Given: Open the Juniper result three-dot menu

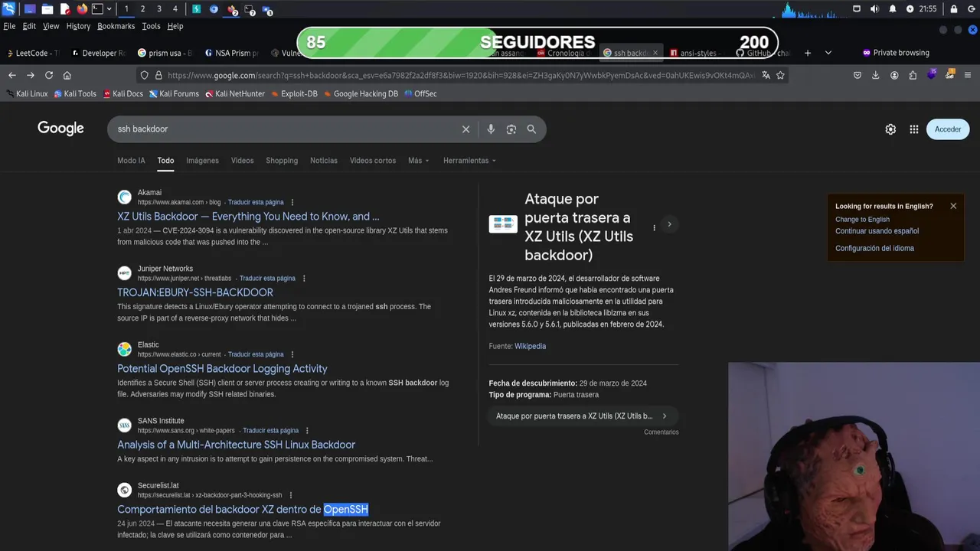Looking at the screenshot, I should click(304, 279).
